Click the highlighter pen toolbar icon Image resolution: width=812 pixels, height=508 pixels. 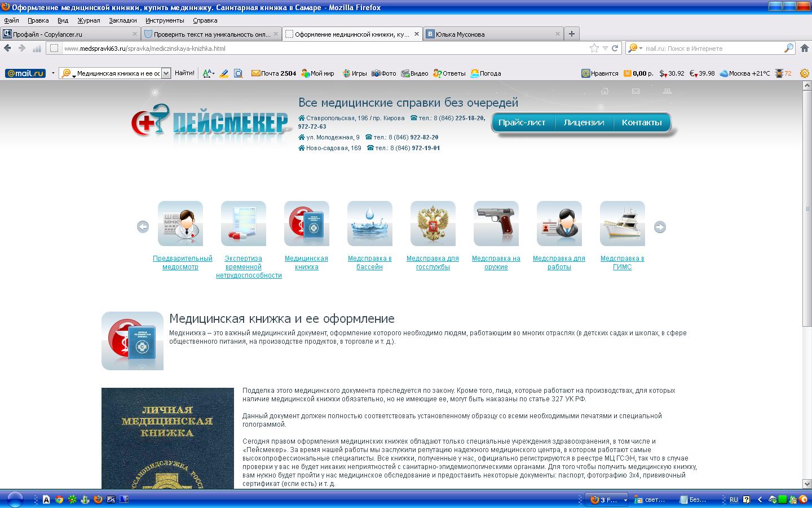coord(224,73)
